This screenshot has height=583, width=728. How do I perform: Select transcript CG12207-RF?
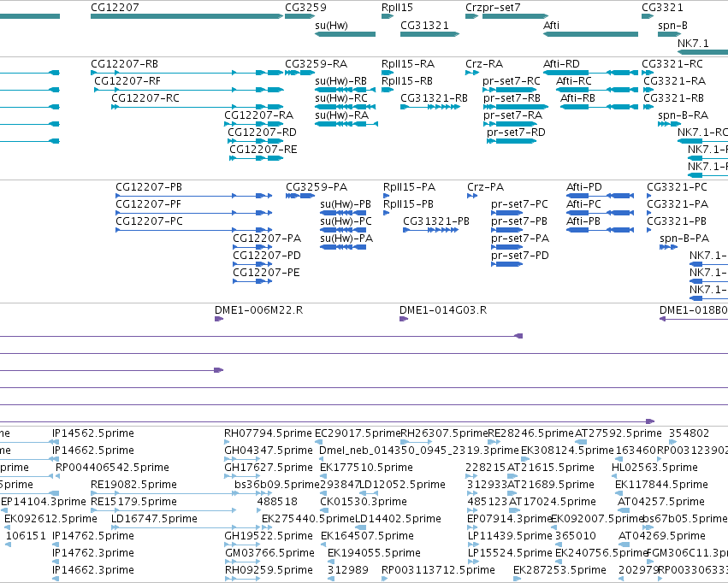point(188,90)
